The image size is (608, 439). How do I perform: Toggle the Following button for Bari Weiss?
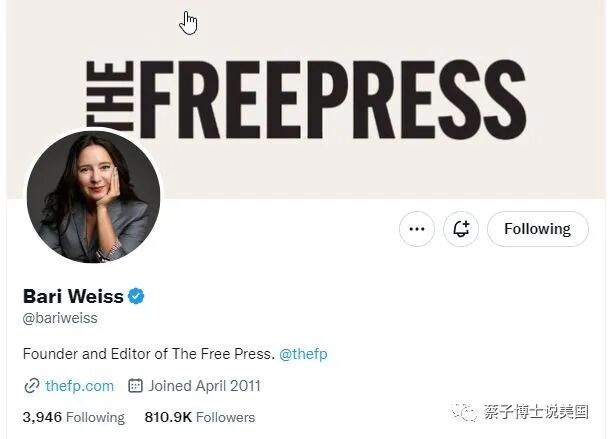pos(538,229)
